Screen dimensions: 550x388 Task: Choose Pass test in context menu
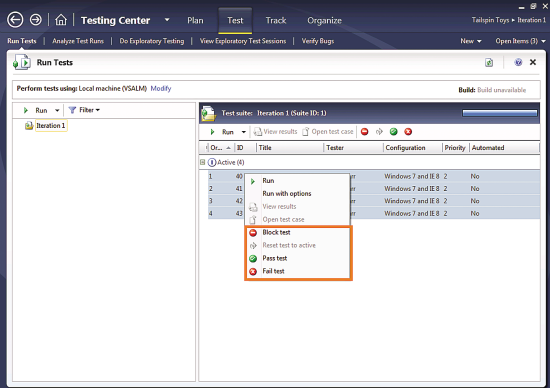pos(298,259)
